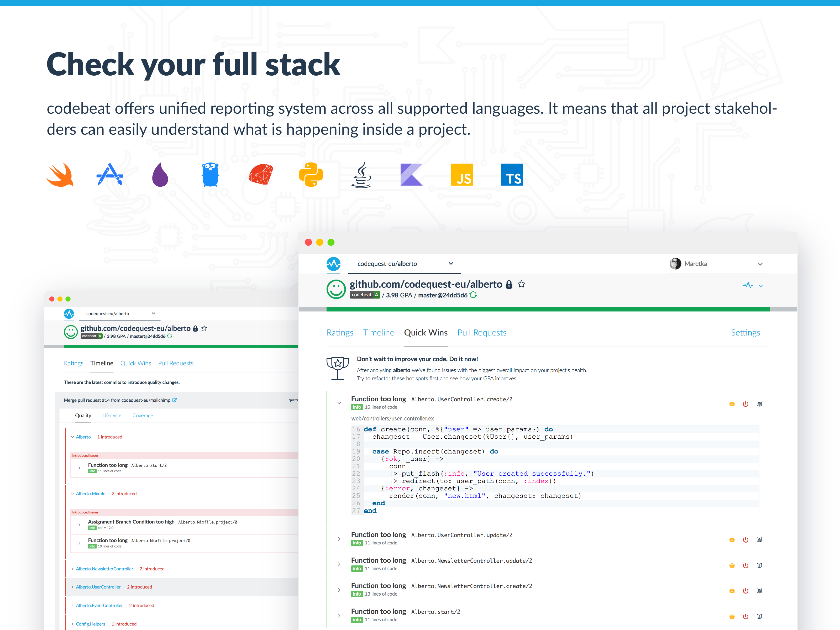Click Function too long Alberto.Mixfile.project/0 issue
The height and width of the screenshot is (630, 840).
point(184,543)
